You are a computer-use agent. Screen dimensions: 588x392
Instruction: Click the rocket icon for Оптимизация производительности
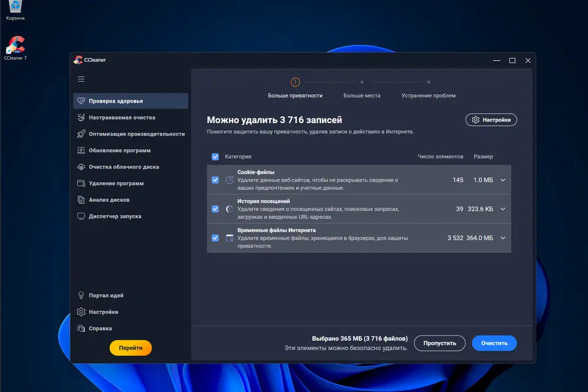pos(81,134)
